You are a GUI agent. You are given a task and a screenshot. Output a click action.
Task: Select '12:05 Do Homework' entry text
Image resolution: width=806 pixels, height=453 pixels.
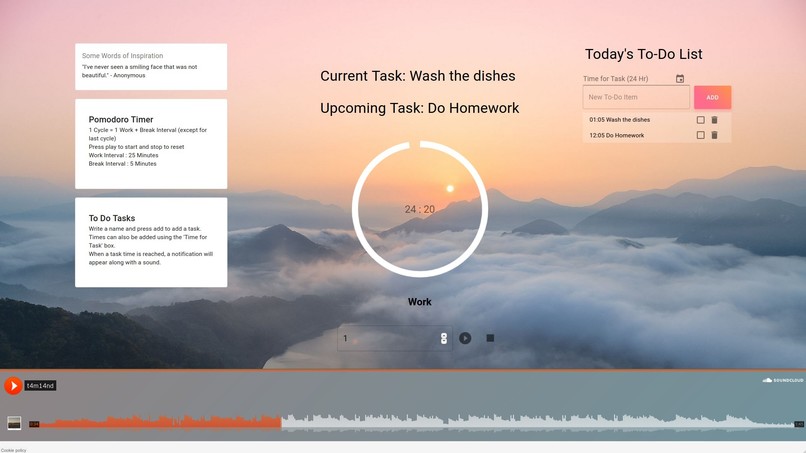coord(616,135)
